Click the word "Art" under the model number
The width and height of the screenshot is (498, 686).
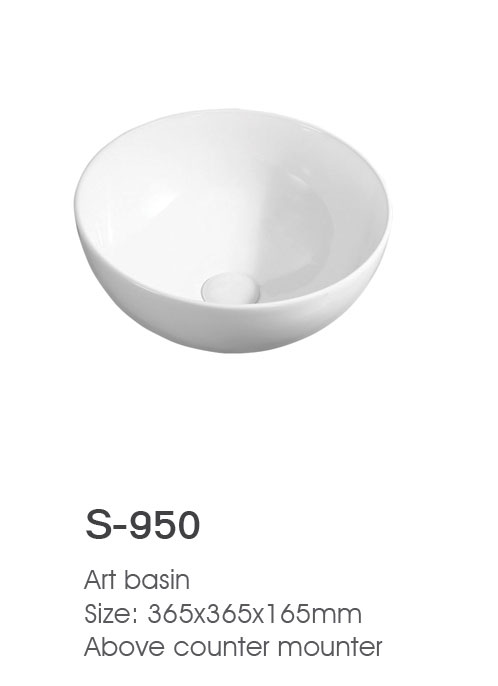tap(100, 580)
